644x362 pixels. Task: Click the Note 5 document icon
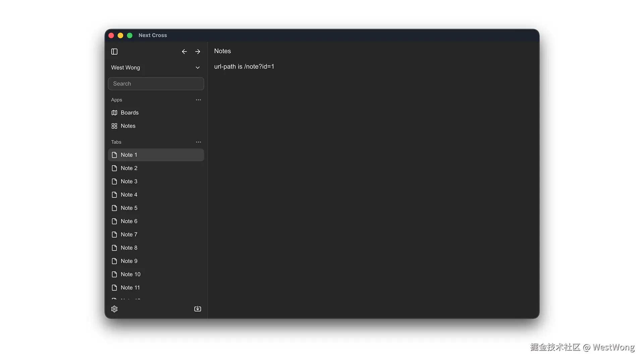click(114, 208)
